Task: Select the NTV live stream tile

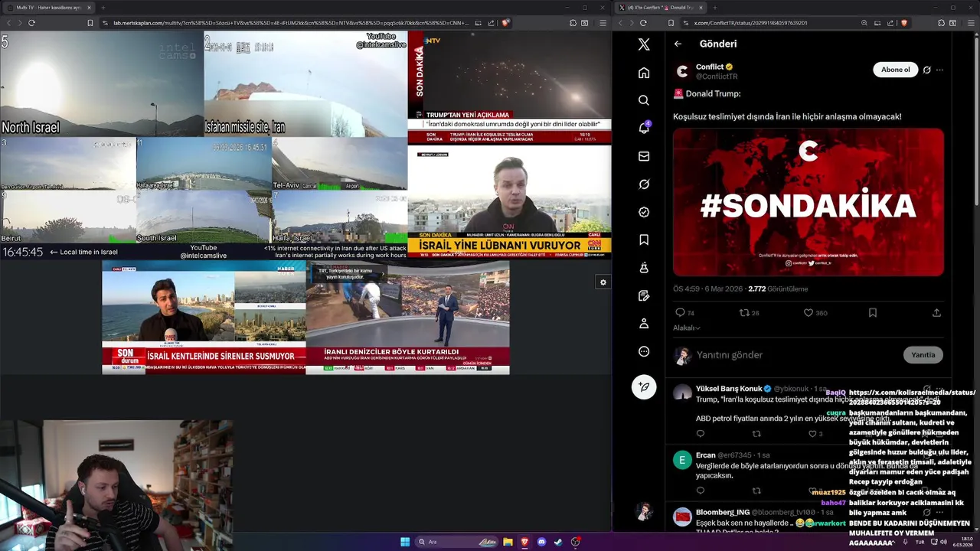Action: [509, 87]
